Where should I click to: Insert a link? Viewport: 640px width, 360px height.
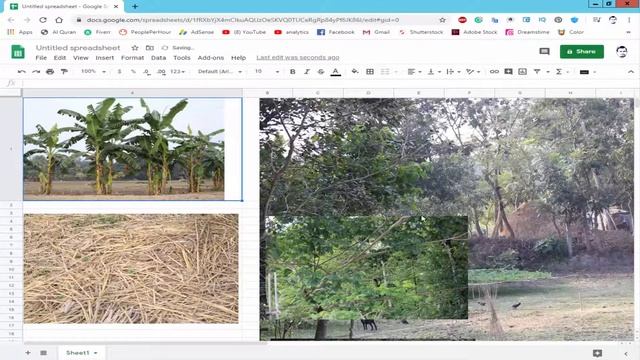[494, 71]
